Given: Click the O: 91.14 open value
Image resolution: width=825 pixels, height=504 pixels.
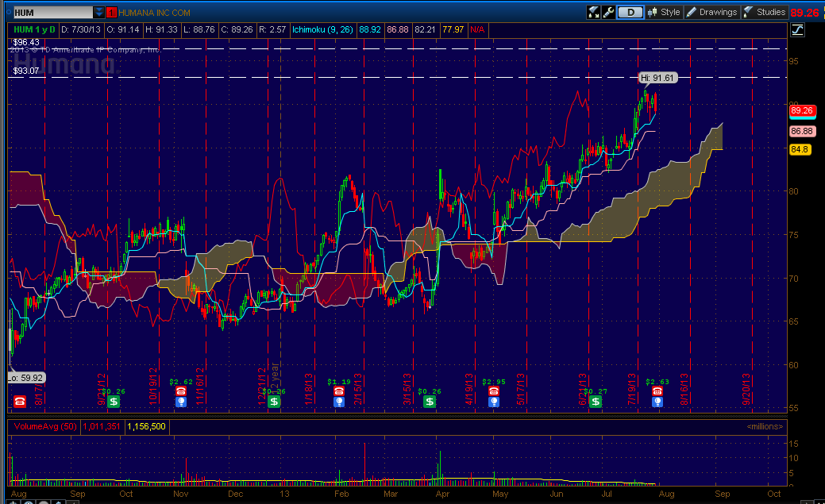Looking at the screenshot, I should pos(123,29).
